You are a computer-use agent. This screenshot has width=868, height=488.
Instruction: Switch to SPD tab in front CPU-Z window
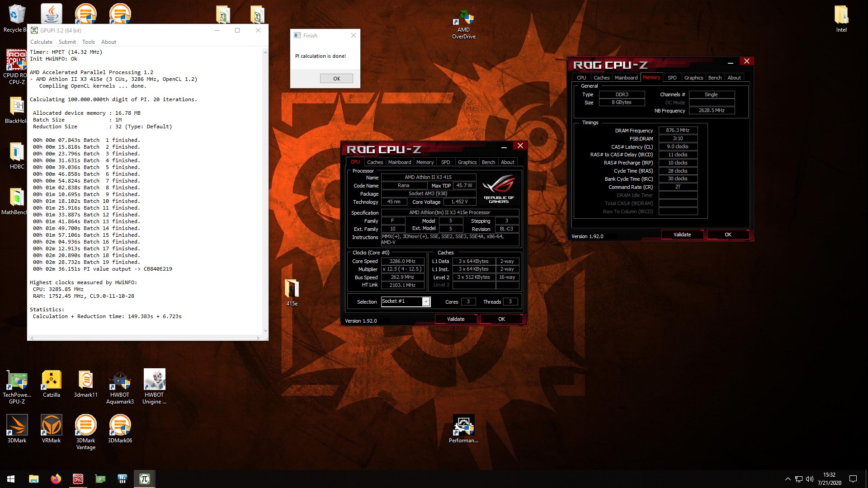[445, 162]
